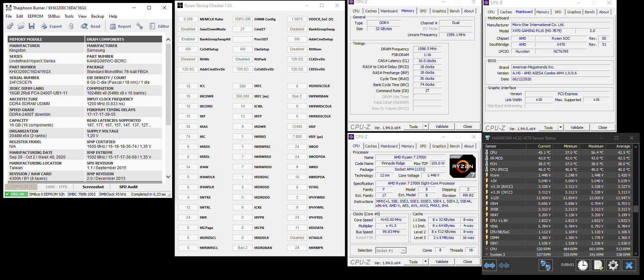Image resolution: width=644 pixels, height=280 pixels.
Task: Open the Editor from Thaiphoon Burner toolbar
Action: click(159, 26)
